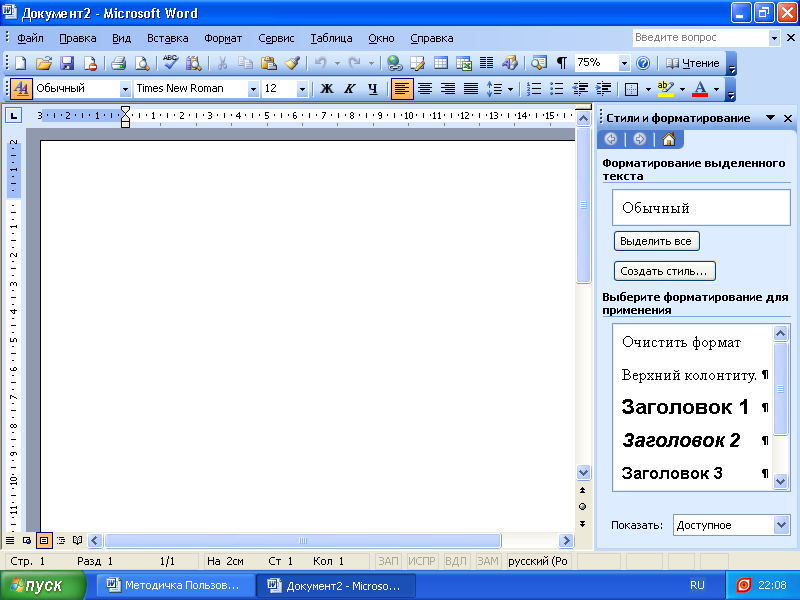Open Windows пуск Start button
Screen dimensions: 800x600
(43, 585)
